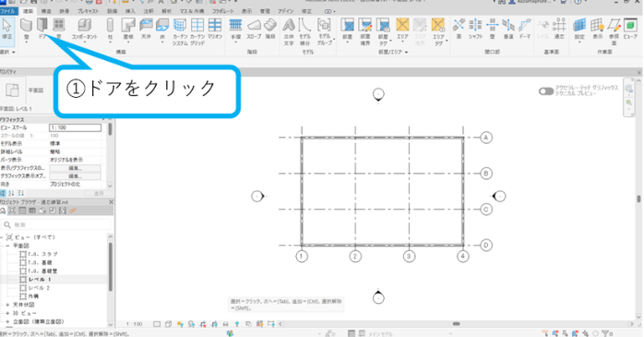
Task: Select the Shaft (シャフト) opening tool
Action: click(475, 29)
